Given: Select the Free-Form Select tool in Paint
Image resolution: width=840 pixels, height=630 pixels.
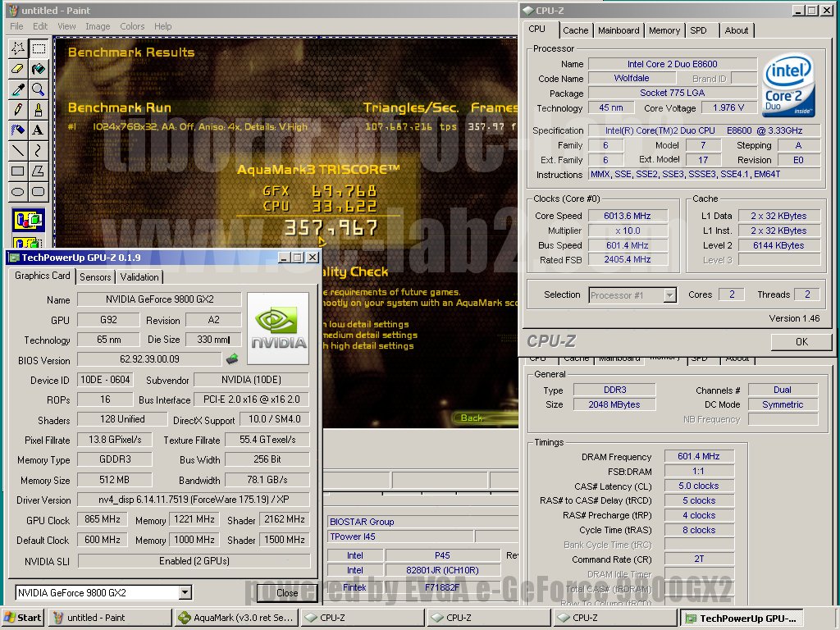Looking at the screenshot, I should tap(18, 48).
